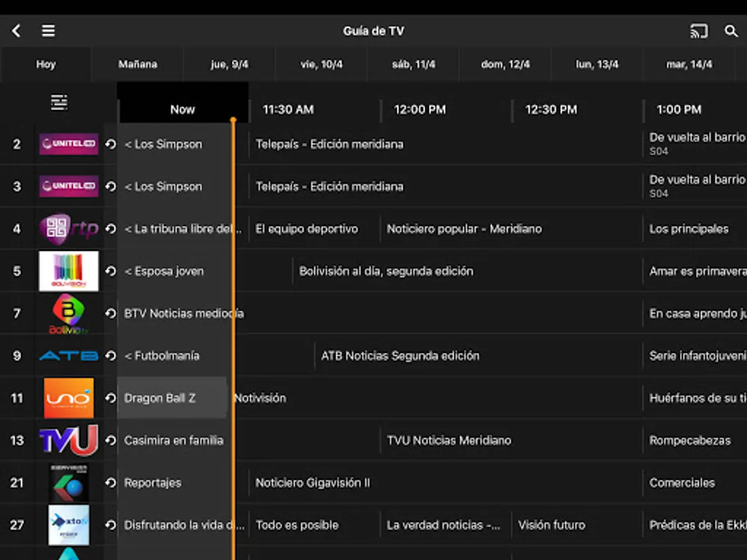Image resolution: width=747 pixels, height=560 pixels.
Task: Open La tribuna libre del program
Action: 183,229
